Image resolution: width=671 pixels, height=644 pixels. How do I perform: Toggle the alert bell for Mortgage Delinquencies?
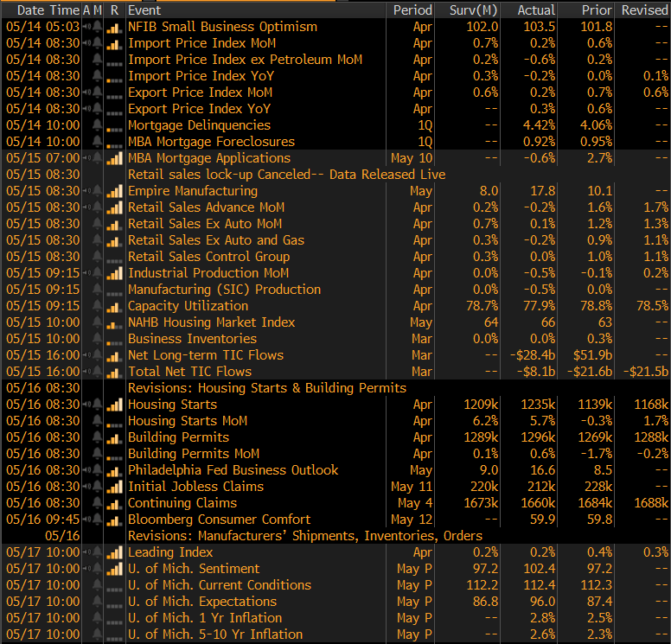97,125
